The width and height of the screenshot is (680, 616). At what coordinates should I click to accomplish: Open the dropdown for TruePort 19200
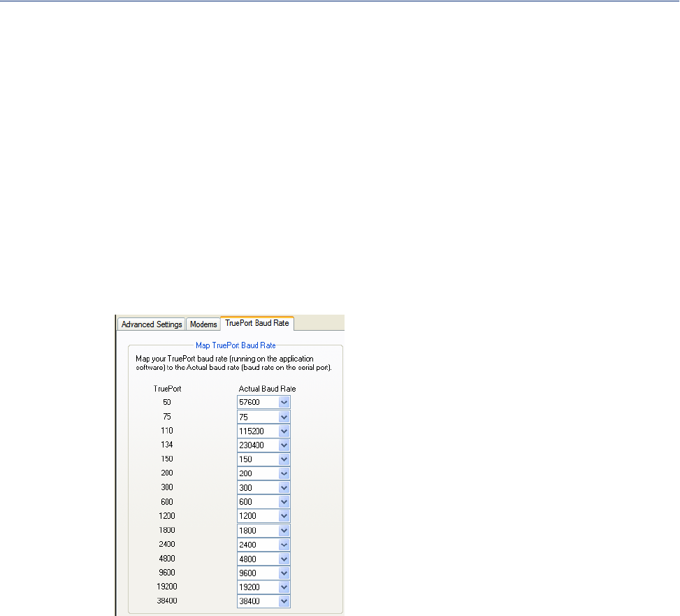[284, 587]
